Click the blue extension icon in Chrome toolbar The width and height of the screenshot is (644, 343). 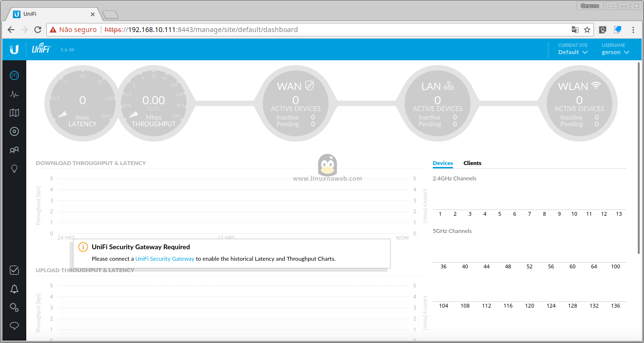coord(618,30)
